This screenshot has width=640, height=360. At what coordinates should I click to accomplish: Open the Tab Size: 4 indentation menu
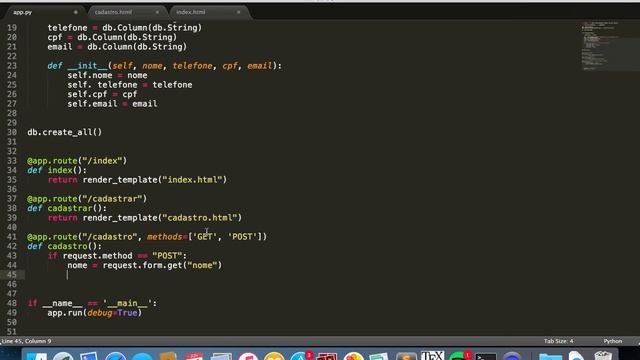(x=558, y=341)
